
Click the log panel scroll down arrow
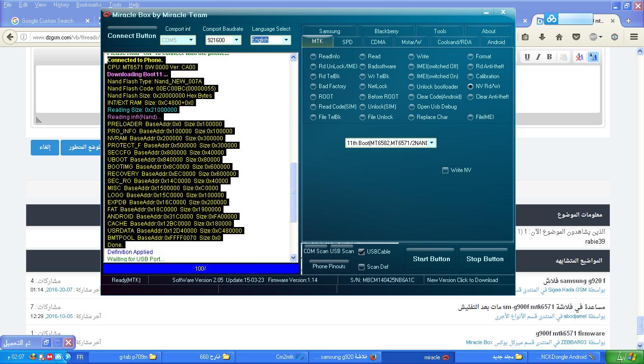[x=294, y=257]
